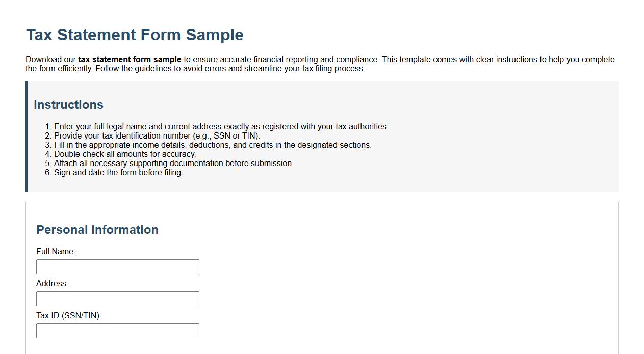Click the Address input field

click(117, 298)
